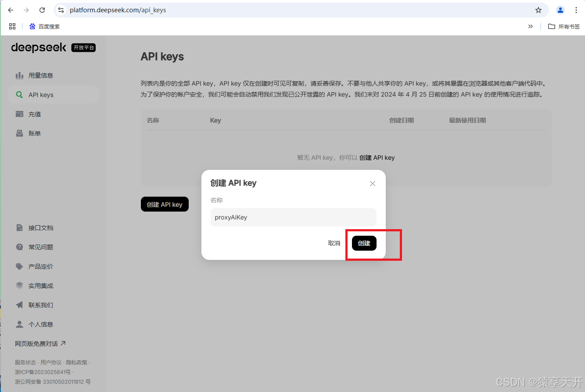The width and height of the screenshot is (585, 392).
Task: Select the 用量信息 usage info sidebar icon
Action: 19,75
